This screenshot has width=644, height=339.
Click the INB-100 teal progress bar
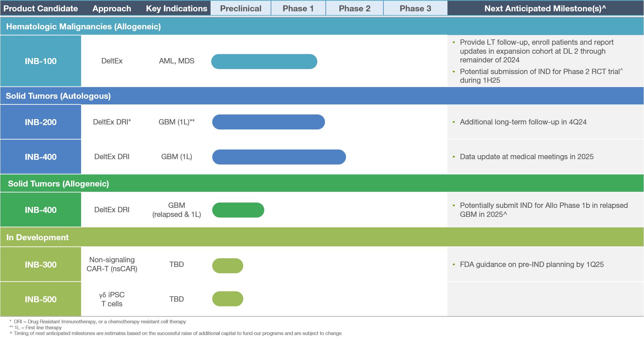click(264, 61)
